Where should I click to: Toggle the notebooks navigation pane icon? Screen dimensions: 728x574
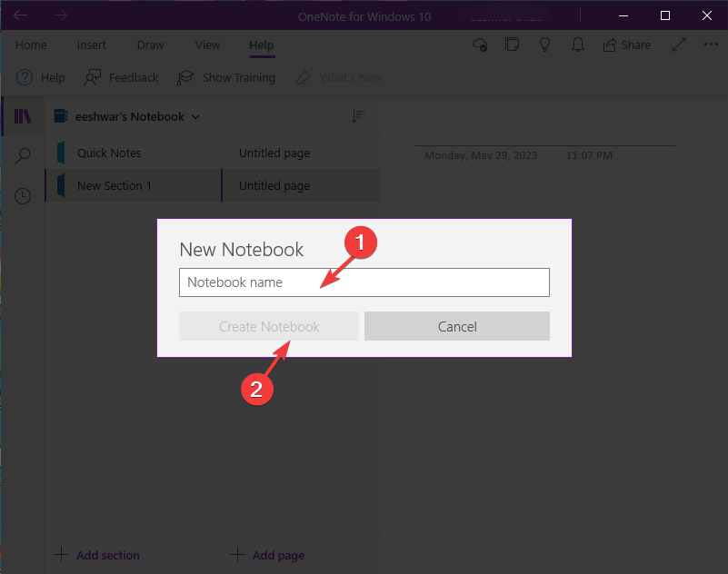(x=23, y=116)
